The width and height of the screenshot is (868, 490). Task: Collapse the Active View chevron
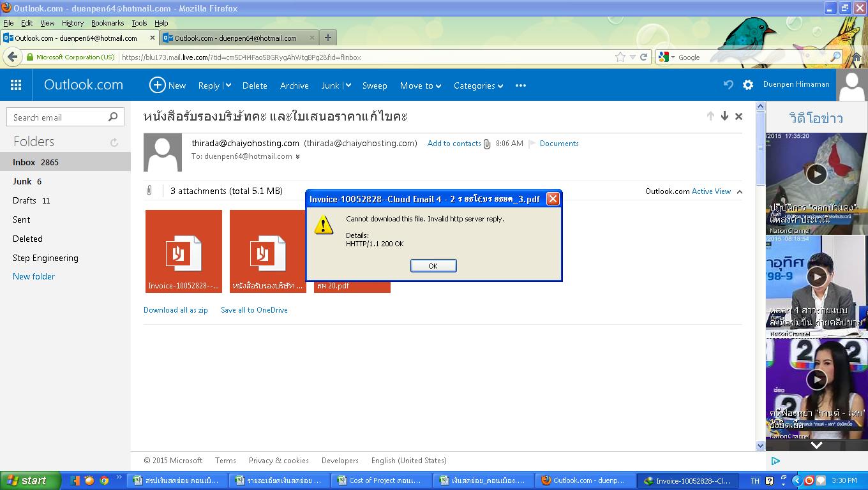(740, 191)
